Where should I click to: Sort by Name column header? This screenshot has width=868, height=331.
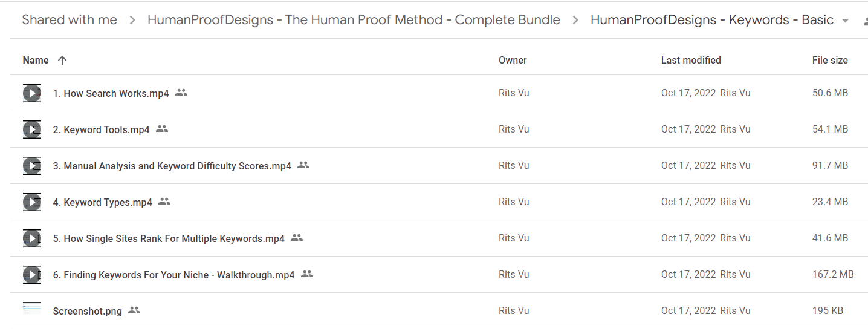[36, 60]
